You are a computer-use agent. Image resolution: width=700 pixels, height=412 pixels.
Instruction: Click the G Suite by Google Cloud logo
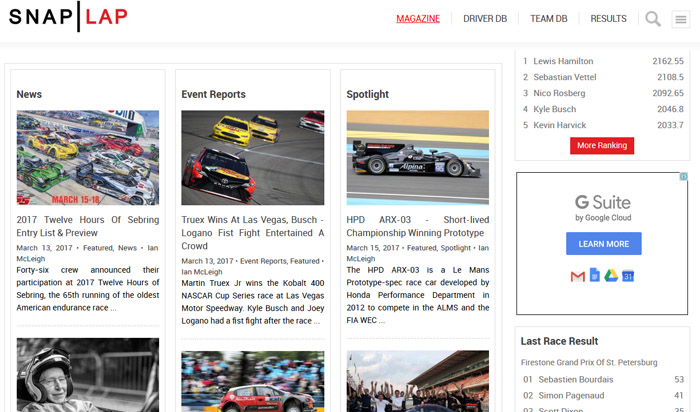tap(603, 208)
